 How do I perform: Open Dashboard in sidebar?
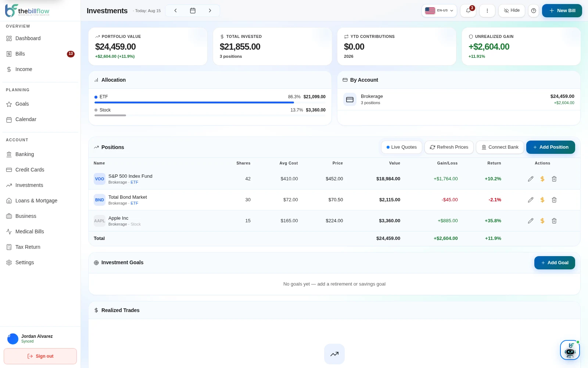click(x=40, y=38)
